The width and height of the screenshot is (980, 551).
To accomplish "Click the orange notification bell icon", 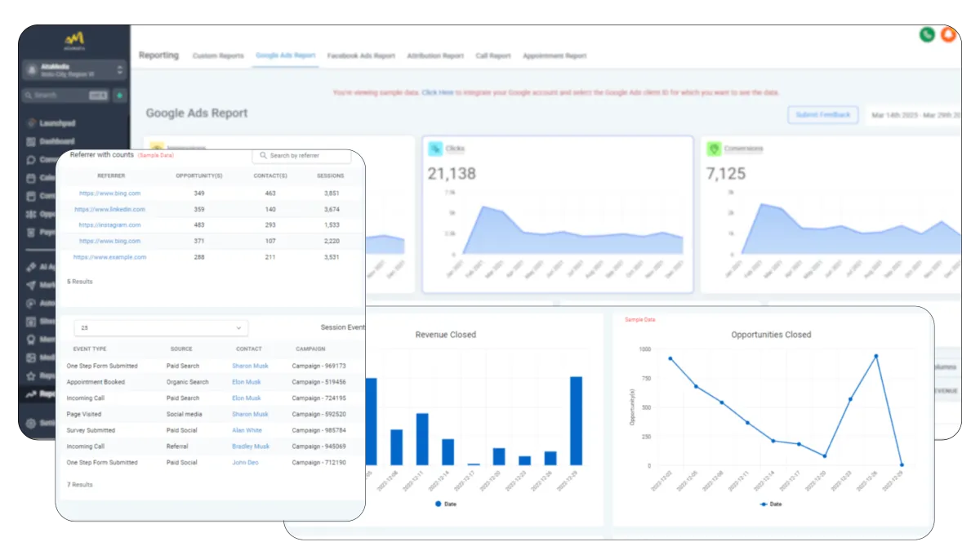I will tap(948, 34).
